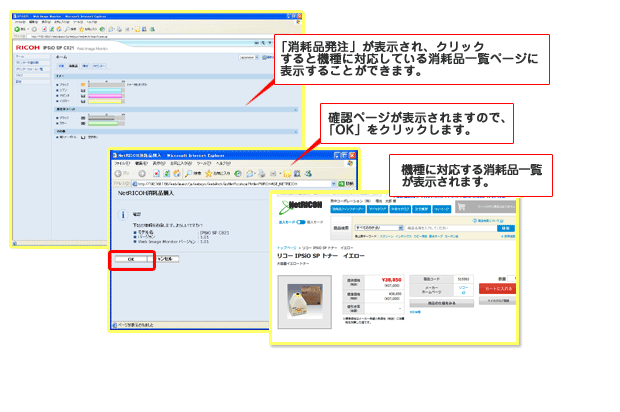
Task: Click yellow toner level bar
Action: 105,102
